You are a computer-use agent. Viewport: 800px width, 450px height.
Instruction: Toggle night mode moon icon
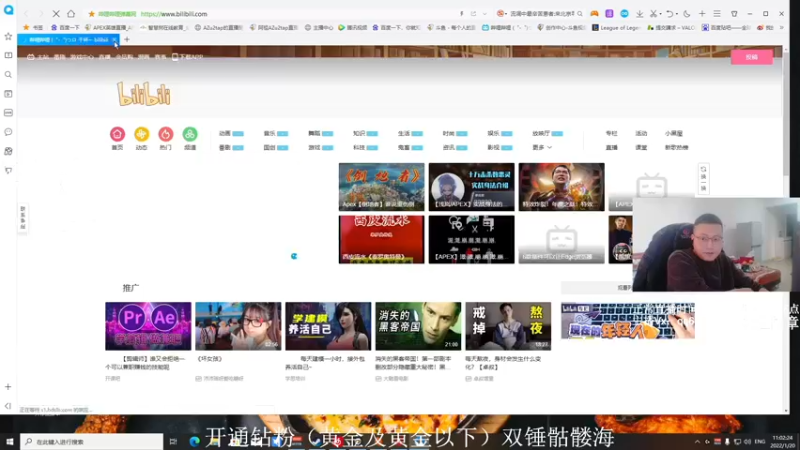coord(687,14)
